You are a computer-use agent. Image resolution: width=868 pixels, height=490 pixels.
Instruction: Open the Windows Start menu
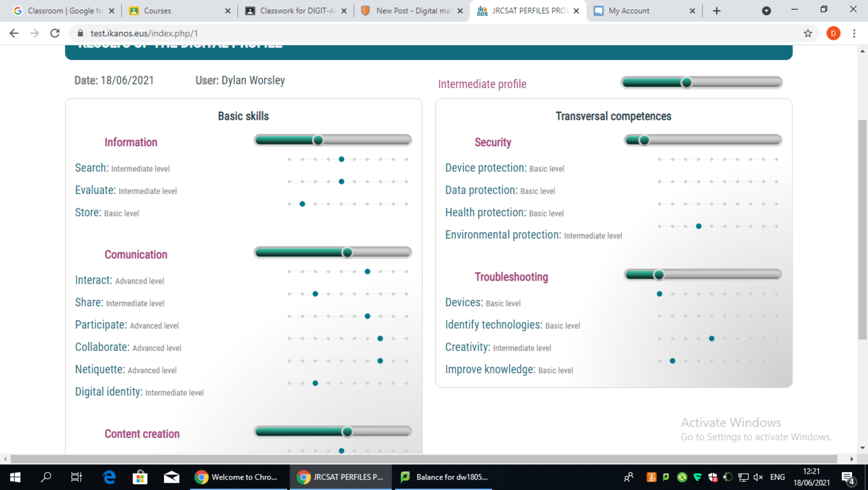coord(15,477)
